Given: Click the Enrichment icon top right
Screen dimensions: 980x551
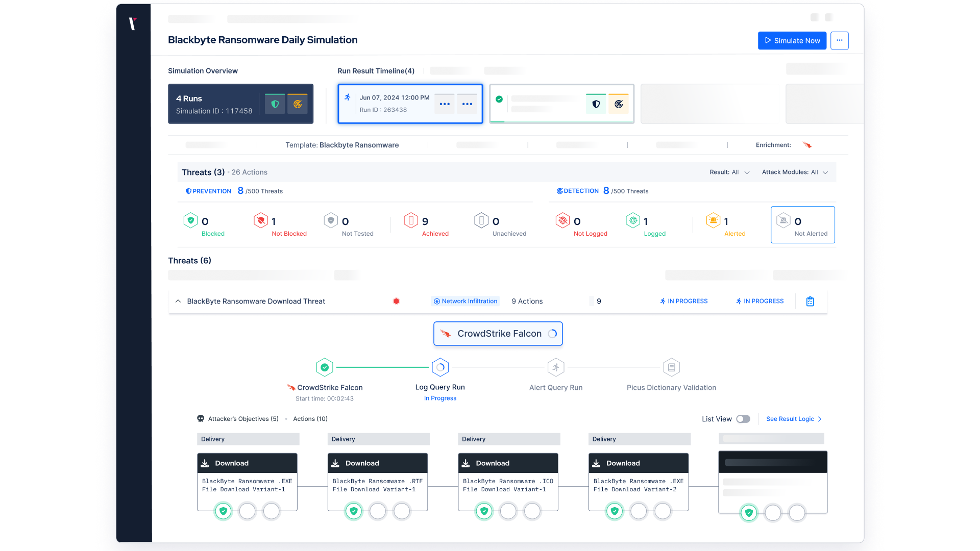Looking at the screenshot, I should tap(807, 145).
